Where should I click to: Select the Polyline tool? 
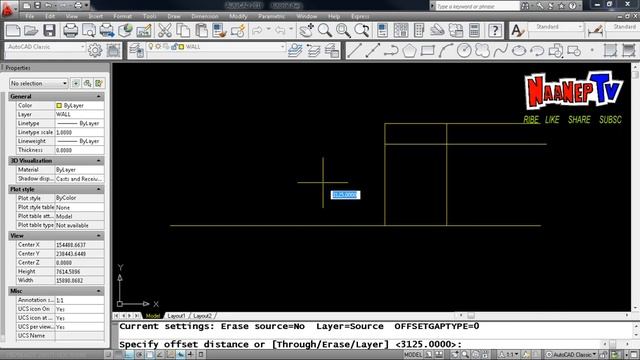pyautogui.click(x=391, y=51)
